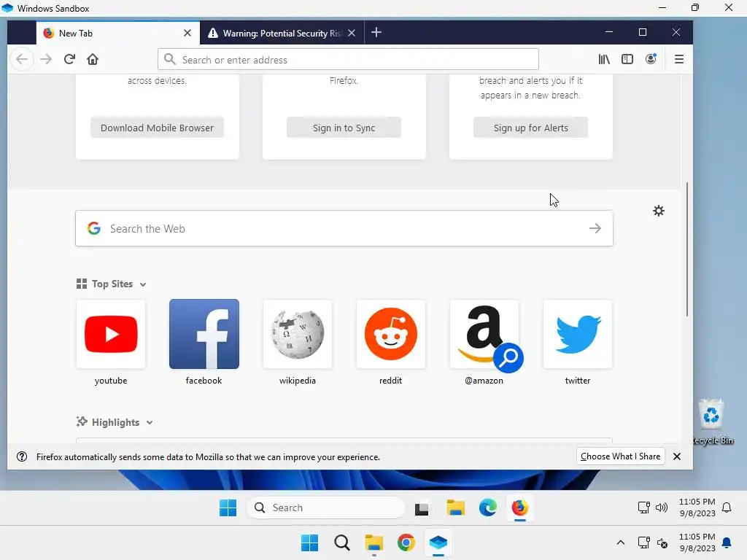Screen dimensions: 747x560
Task: Open the sandbox Start menu button
Action: (x=228, y=507)
